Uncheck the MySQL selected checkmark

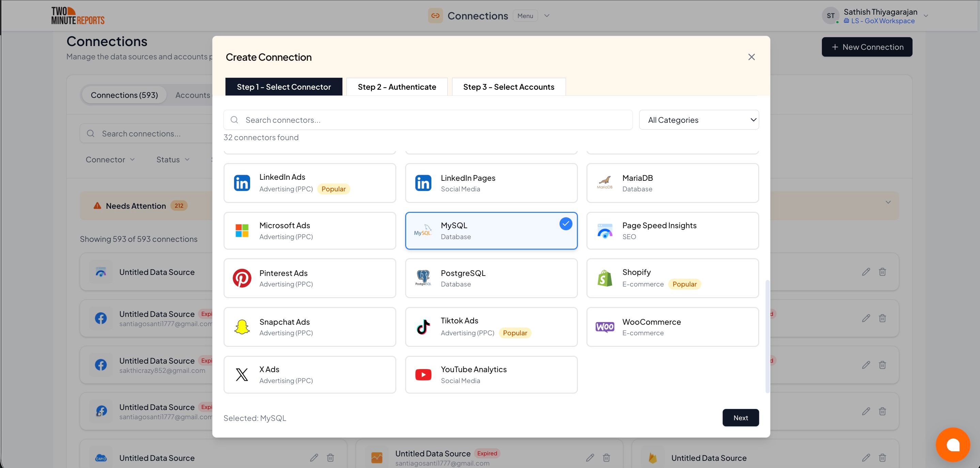566,224
